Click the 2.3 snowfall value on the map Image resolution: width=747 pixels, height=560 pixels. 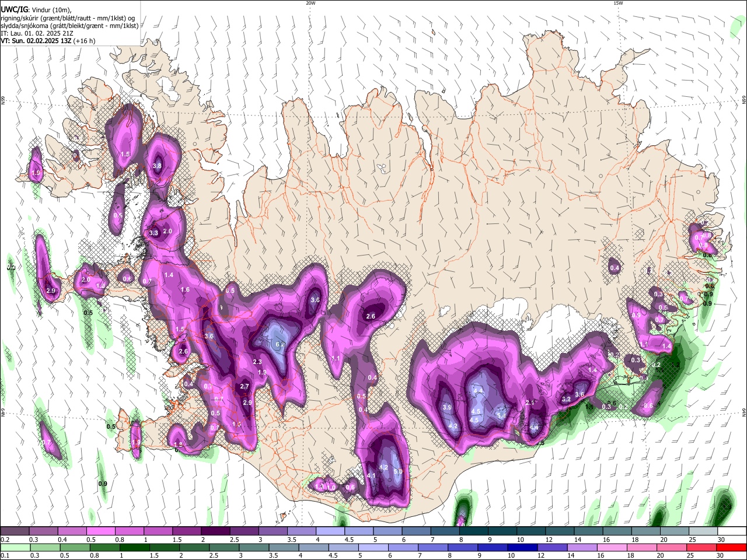[257, 362]
